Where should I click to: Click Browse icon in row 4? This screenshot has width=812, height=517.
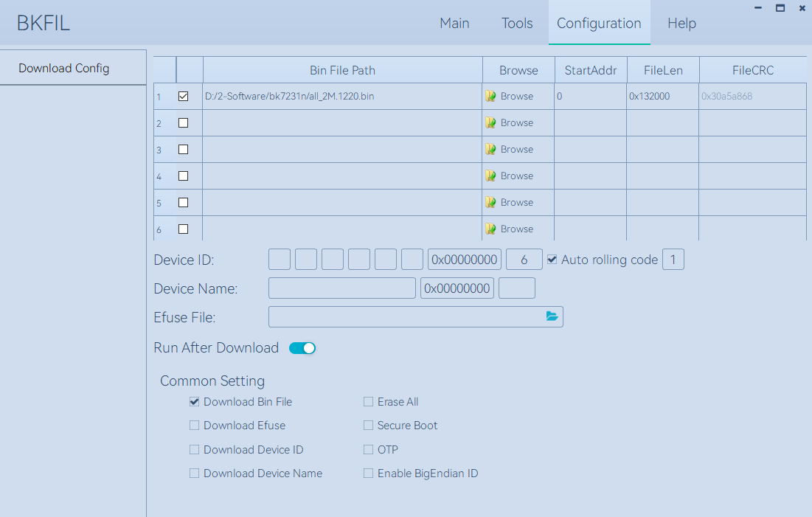coord(490,176)
